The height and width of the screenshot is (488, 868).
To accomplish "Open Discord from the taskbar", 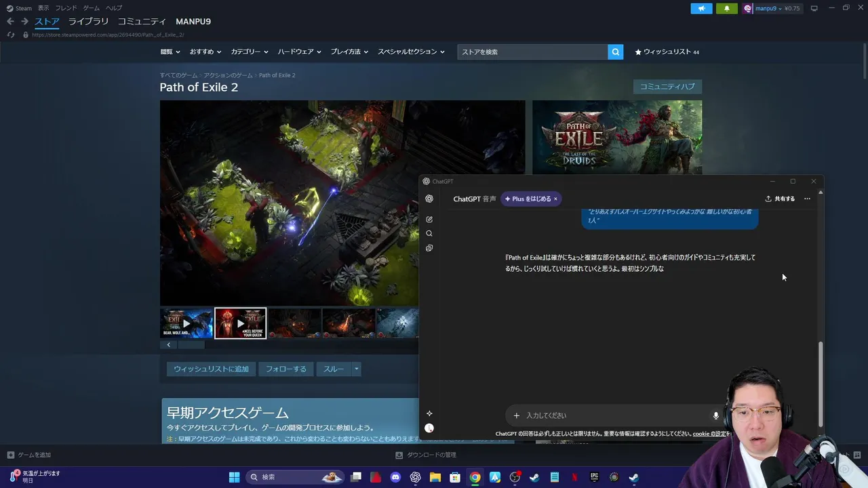I will pos(395,477).
